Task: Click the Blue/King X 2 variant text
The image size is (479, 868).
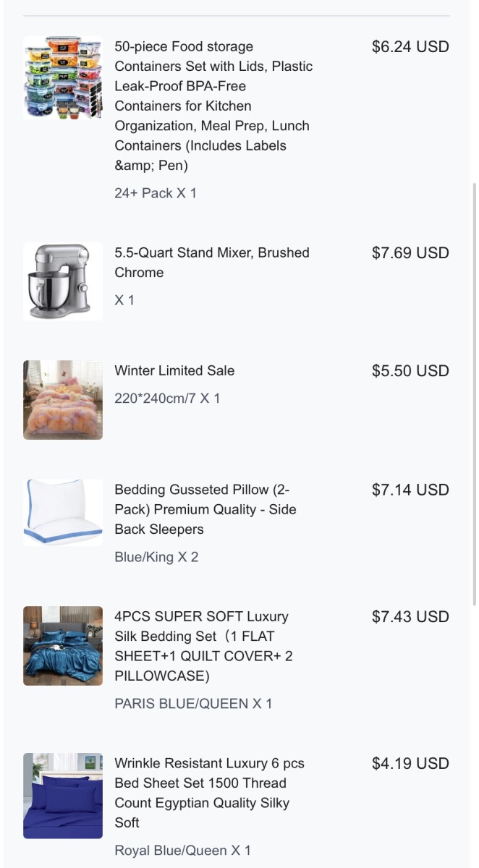Action: click(156, 557)
